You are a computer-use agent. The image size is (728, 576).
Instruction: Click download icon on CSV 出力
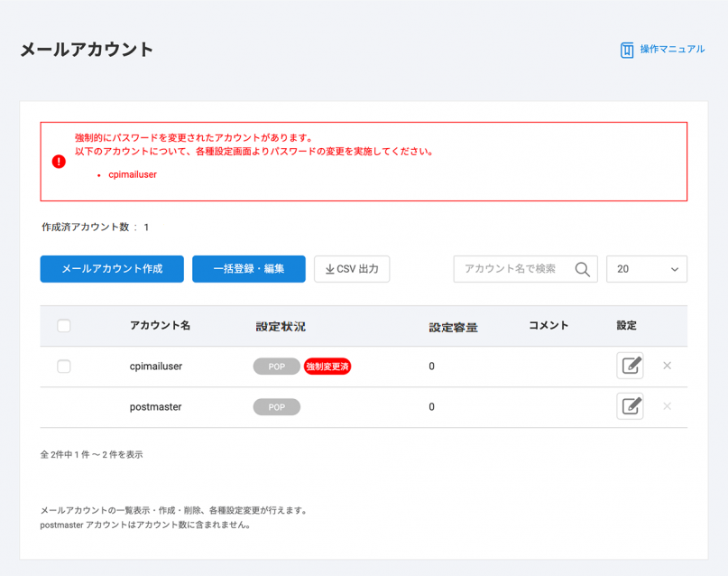pos(329,270)
